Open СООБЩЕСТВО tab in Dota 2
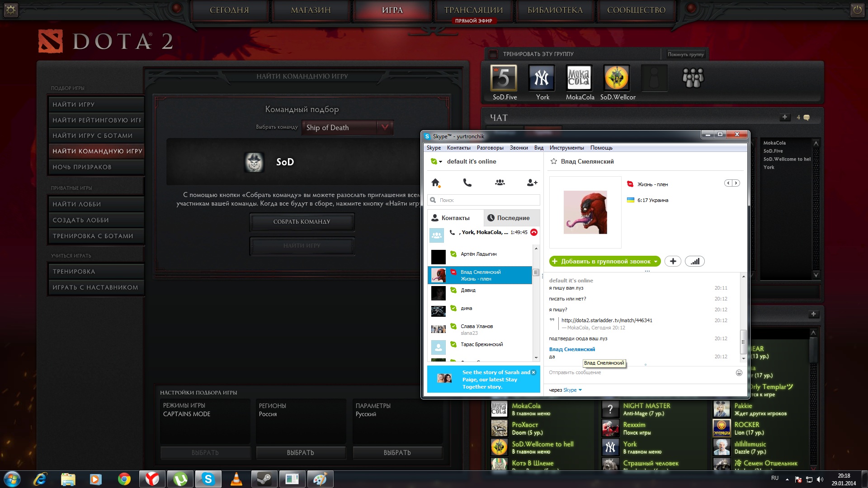 pos(636,10)
